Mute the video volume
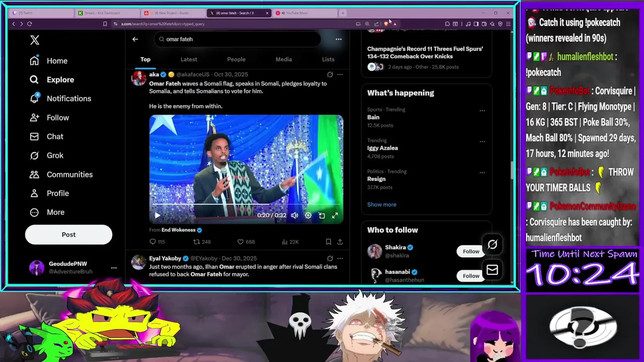Screen dimensions: 644x362 pyautogui.click(x=294, y=215)
